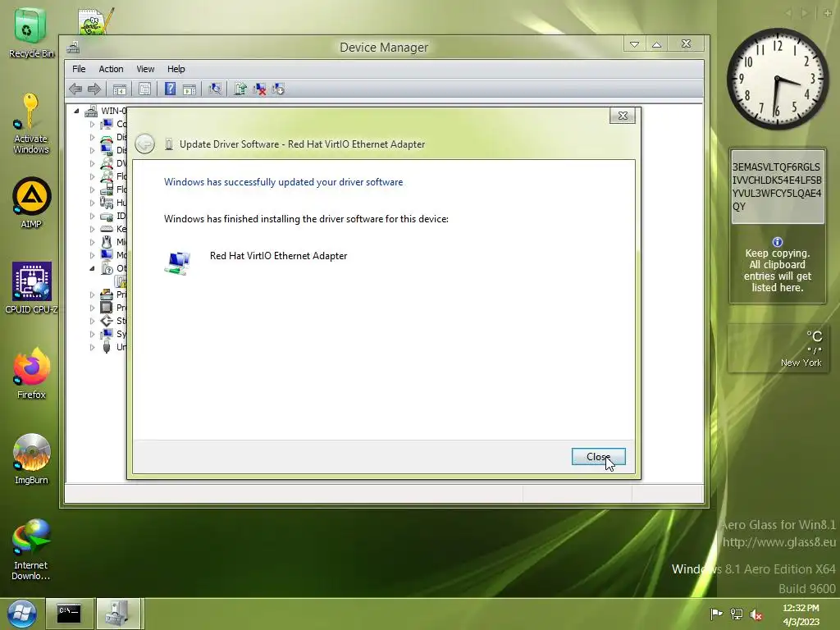Open the Action Center flag tray icon

click(715, 614)
